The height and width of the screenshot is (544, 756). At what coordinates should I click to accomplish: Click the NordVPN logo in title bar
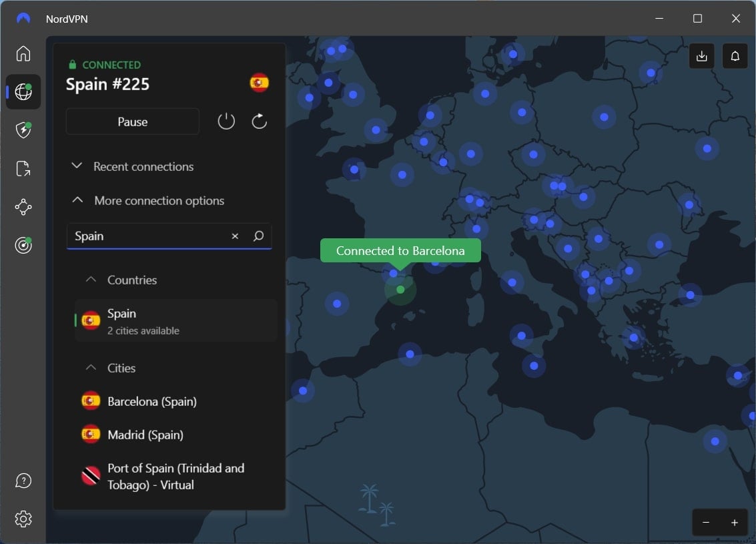23,18
